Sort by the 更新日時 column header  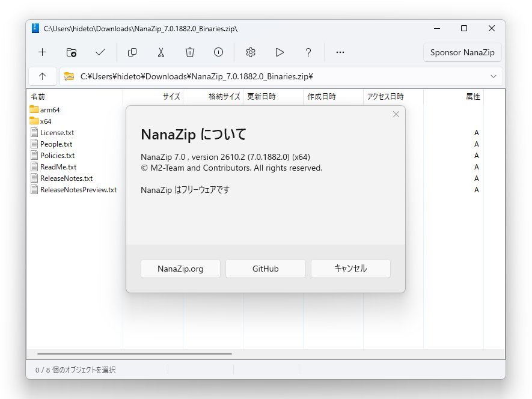pos(274,97)
